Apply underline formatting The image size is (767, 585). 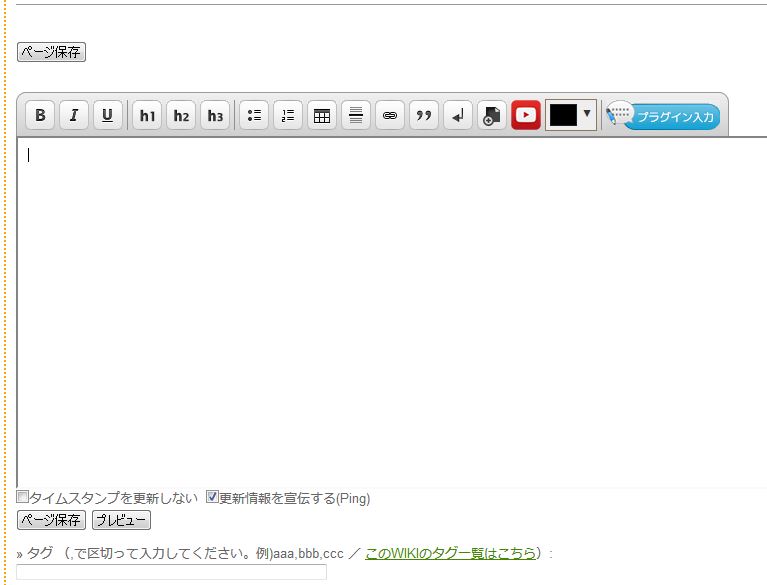(107, 115)
